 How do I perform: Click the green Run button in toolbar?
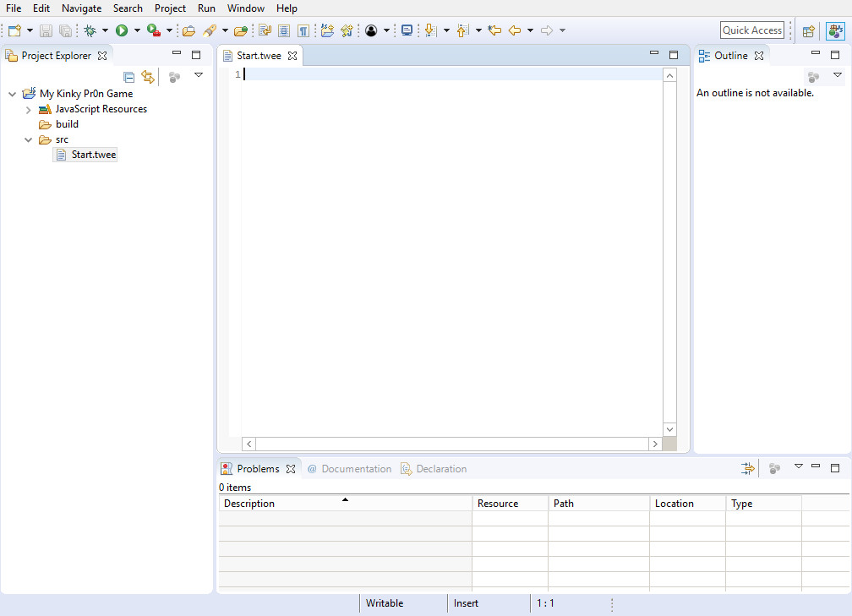click(x=122, y=30)
